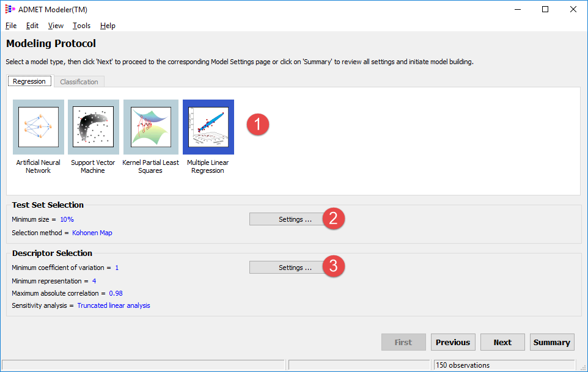Minimize the ADMET Modeler window

pyautogui.click(x=518, y=9)
